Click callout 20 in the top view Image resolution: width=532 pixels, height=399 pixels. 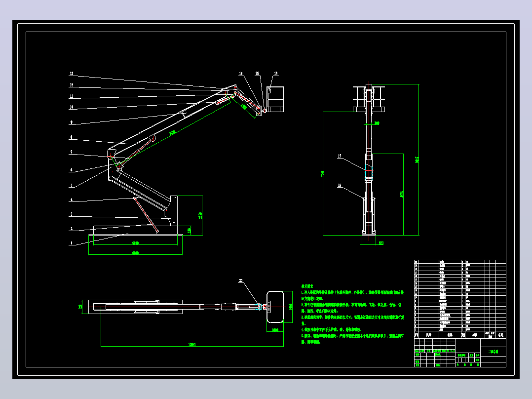[241, 280]
